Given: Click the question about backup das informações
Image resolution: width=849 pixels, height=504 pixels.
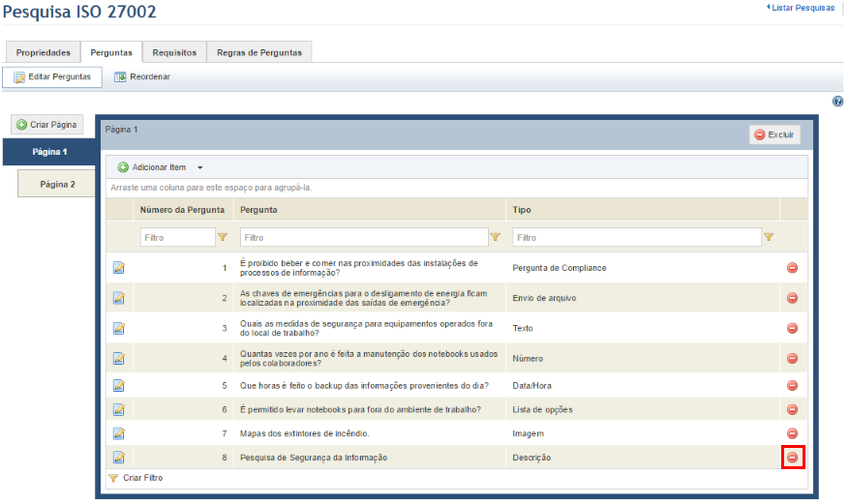Looking at the screenshot, I should 364,386.
